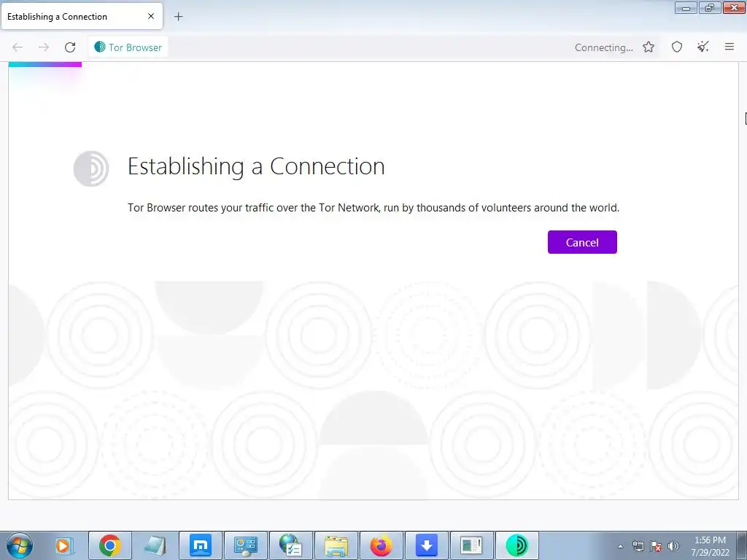Open the newspaper-style taskbar app
The image size is (747, 560).
pyautogui.click(x=471, y=545)
